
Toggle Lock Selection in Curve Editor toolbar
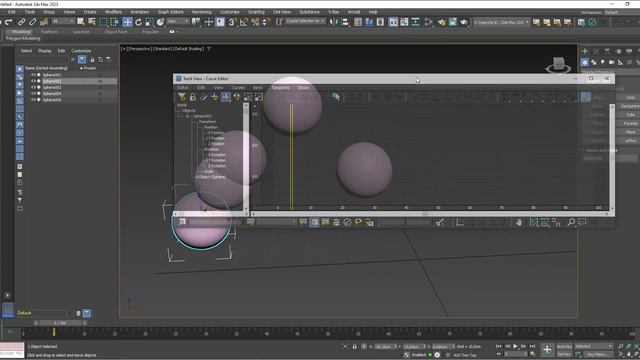(x=193, y=97)
